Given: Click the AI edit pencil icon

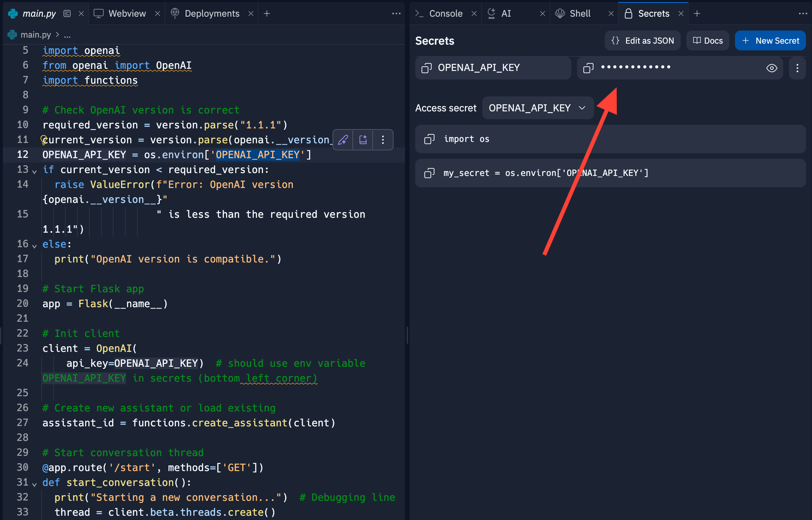Looking at the screenshot, I should tap(343, 140).
